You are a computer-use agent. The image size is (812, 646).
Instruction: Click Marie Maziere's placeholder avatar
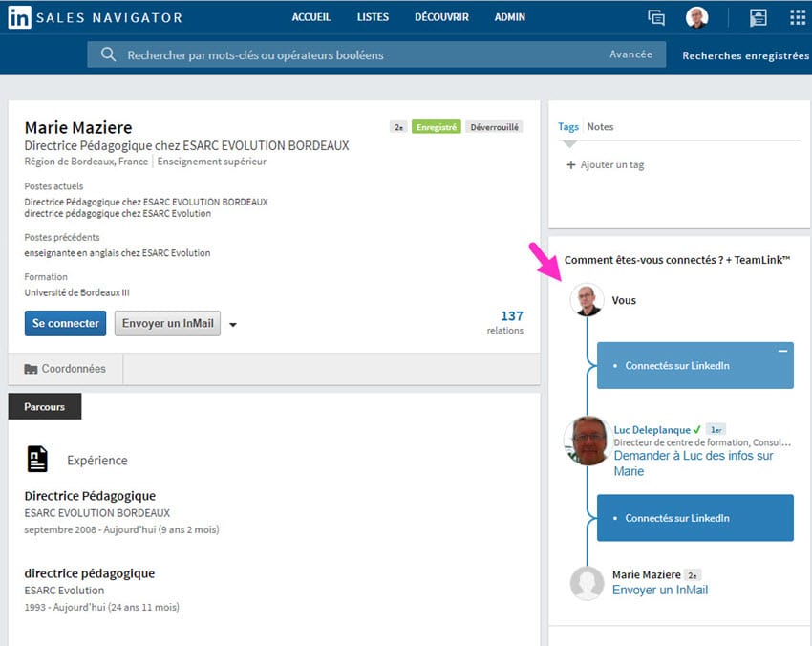588,583
